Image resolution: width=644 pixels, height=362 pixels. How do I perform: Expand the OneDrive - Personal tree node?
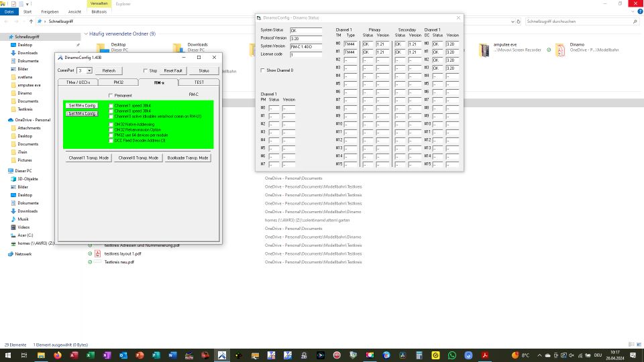pyautogui.click(x=3, y=120)
